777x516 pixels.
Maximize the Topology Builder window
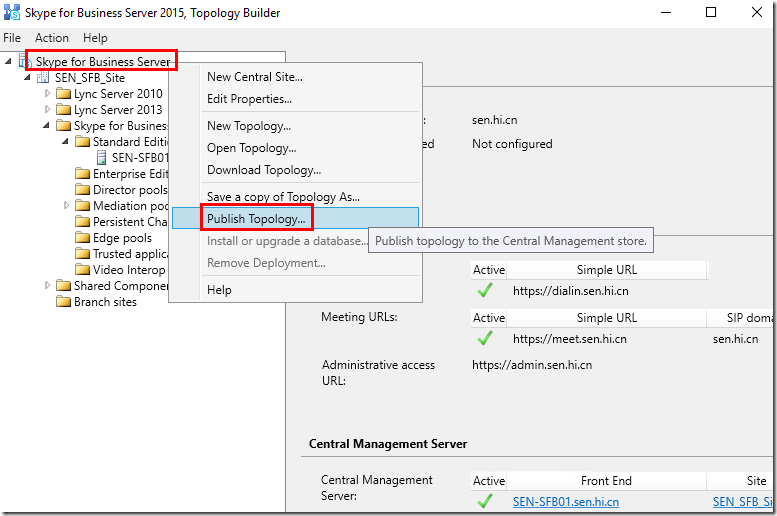tap(711, 12)
